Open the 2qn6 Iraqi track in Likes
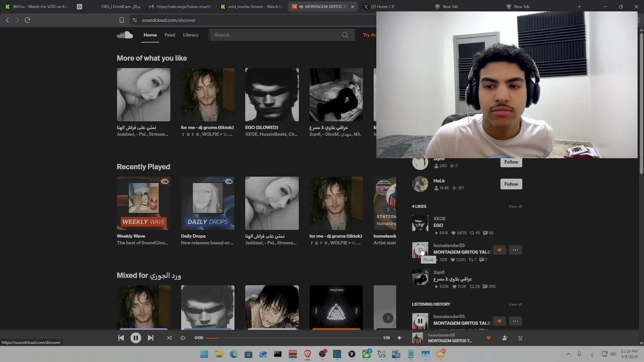644x362 pixels. (452, 279)
